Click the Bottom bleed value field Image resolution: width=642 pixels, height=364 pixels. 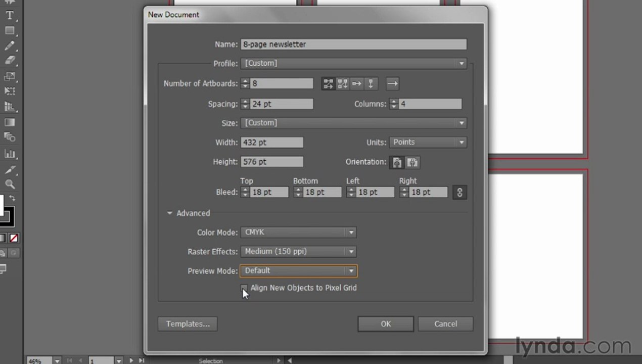(x=322, y=192)
